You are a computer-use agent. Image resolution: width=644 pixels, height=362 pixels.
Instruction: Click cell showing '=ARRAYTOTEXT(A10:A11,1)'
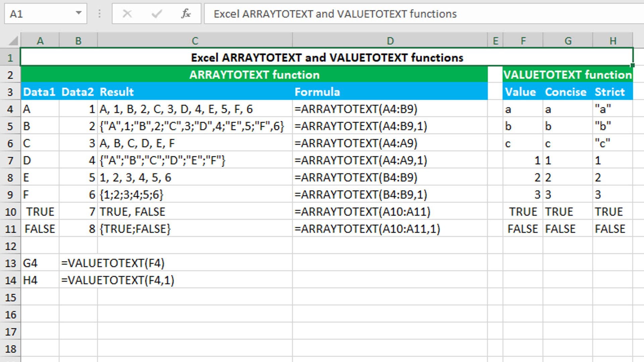[390, 229]
